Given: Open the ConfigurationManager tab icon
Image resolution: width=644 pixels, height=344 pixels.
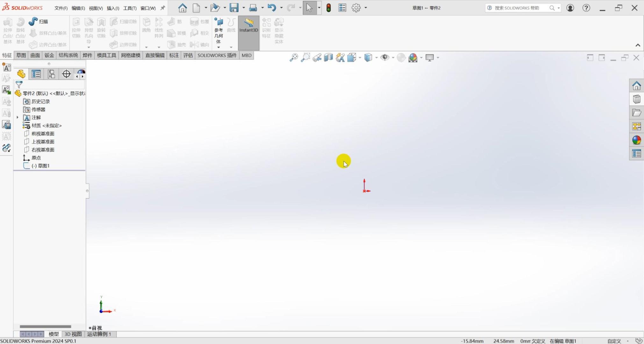Looking at the screenshot, I should (51, 74).
